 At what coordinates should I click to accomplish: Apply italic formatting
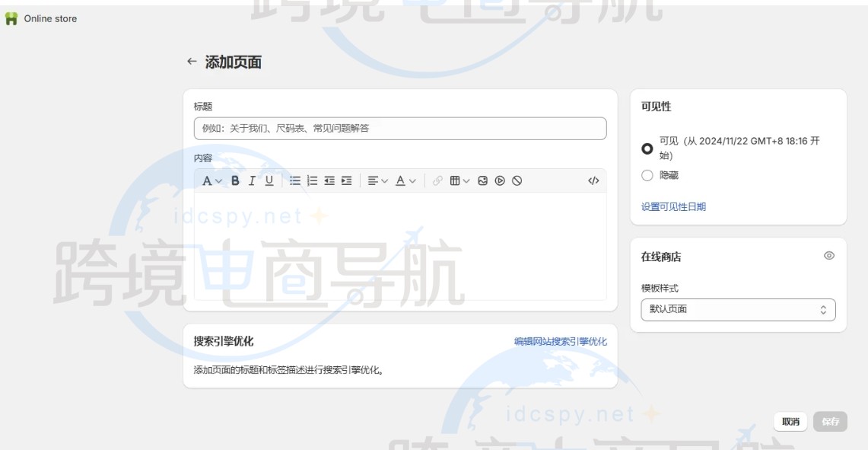250,180
